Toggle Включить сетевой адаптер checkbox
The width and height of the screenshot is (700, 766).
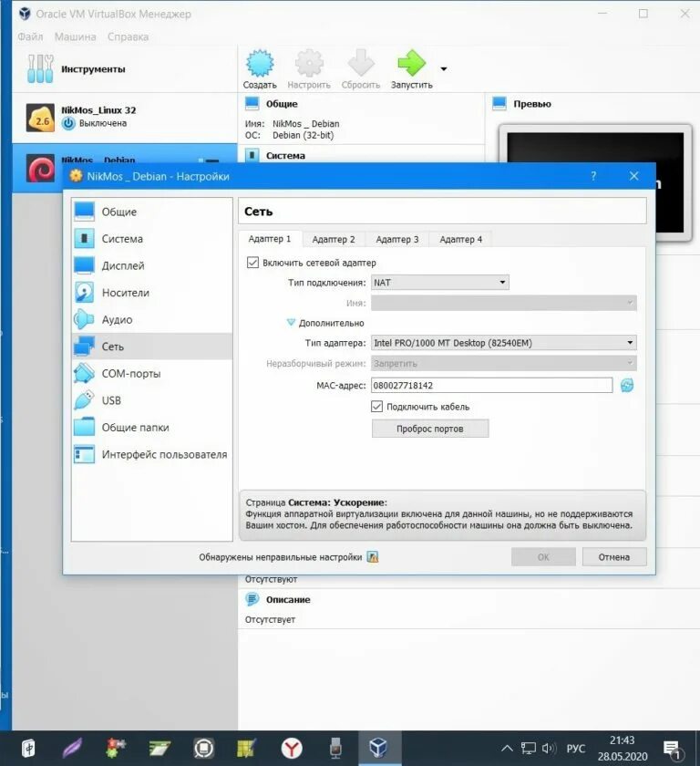pos(252,263)
